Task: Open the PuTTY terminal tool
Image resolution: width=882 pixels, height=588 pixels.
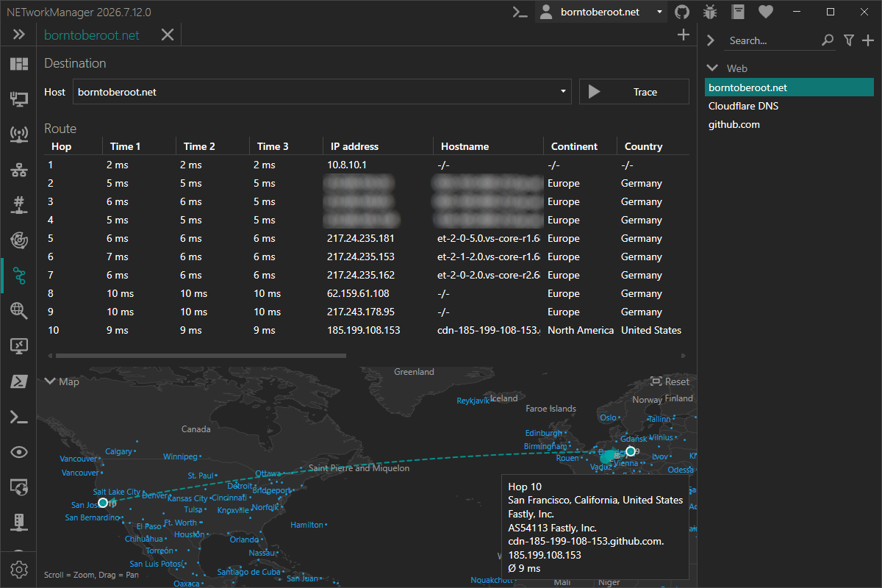Action: tap(19, 417)
